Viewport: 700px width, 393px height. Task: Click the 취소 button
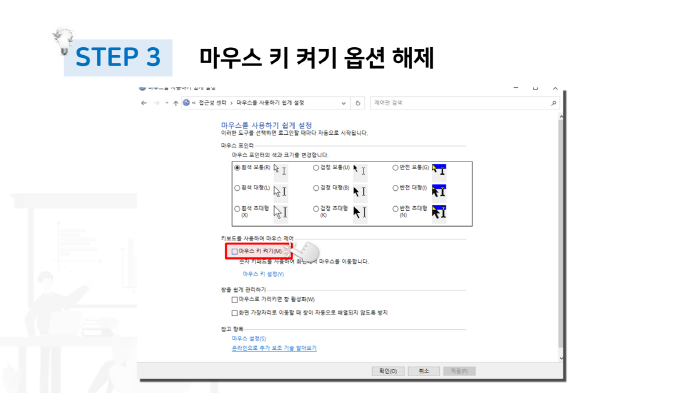coord(424,371)
